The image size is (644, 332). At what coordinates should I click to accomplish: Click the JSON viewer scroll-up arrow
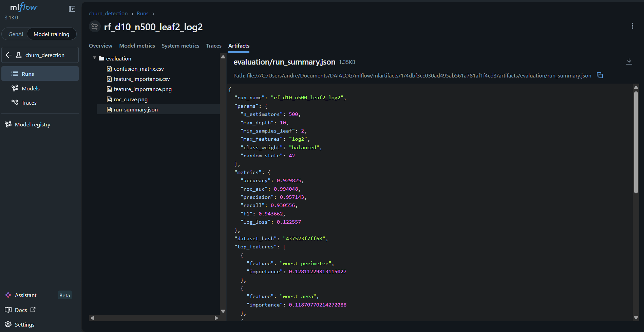(636, 87)
